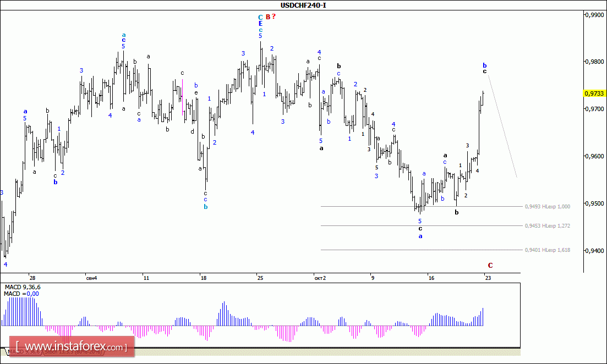This screenshot has height=364, width=607.
Task: Click the highlighted current price 0,9733
Action: [594, 93]
